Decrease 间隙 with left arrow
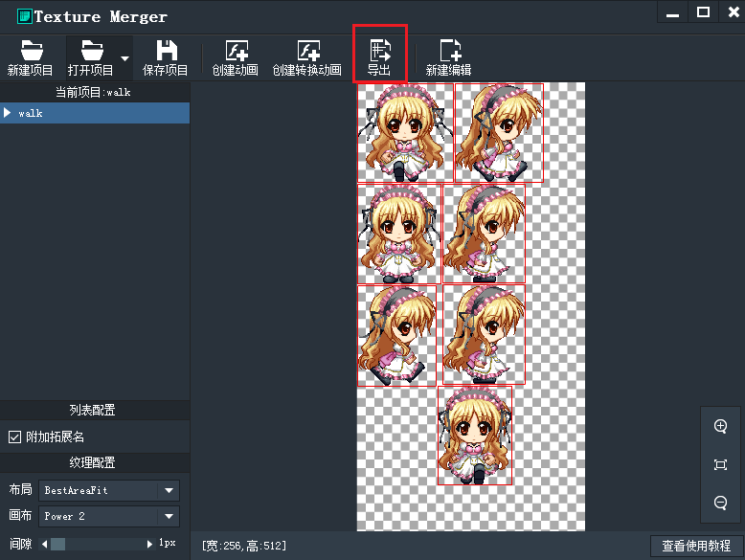 [x=44, y=544]
